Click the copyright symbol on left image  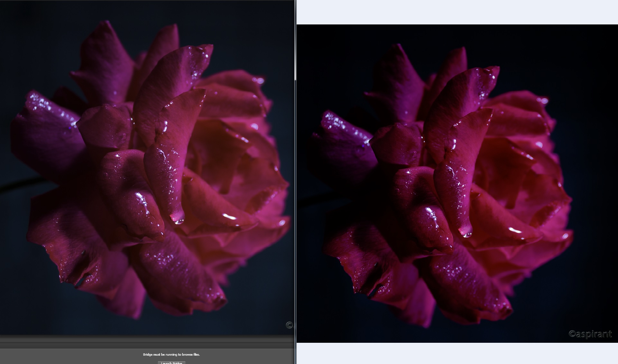click(289, 325)
